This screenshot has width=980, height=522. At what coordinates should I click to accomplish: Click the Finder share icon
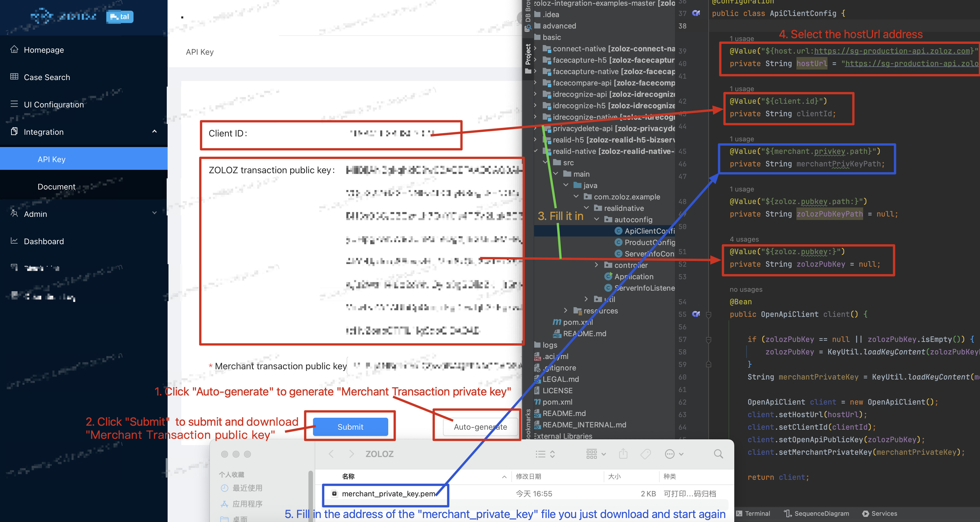[623, 454]
